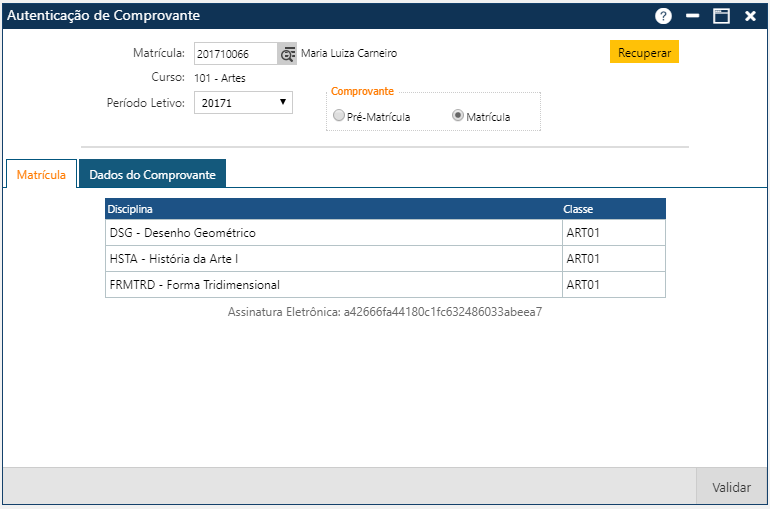Click the Validar button
Screen dimensions: 770x509
pyautogui.click(x=731, y=487)
